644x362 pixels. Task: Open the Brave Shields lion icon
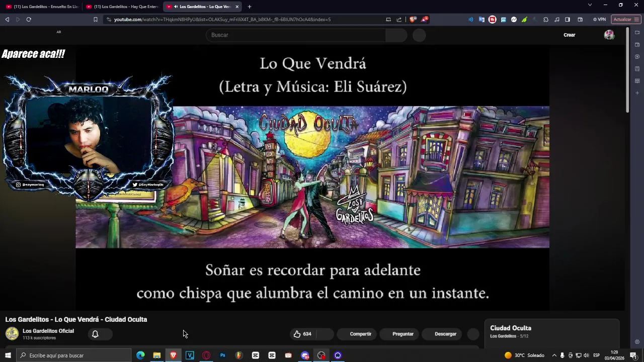[x=413, y=20]
